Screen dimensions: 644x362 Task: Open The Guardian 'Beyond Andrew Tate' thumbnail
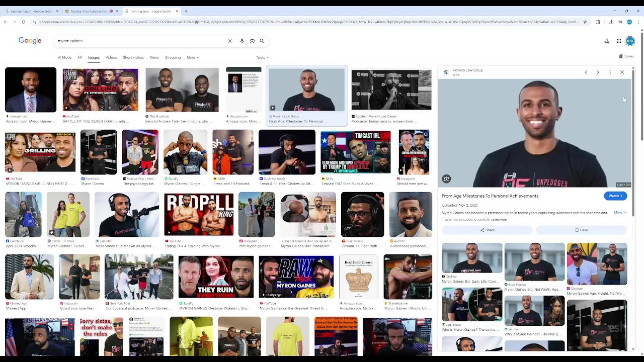tap(182, 89)
